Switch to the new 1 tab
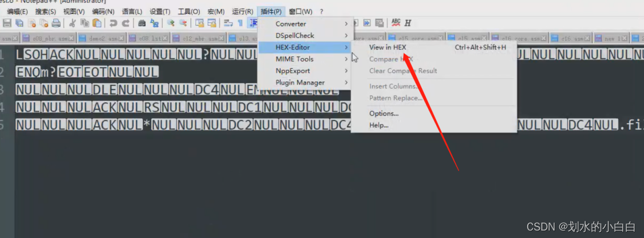Viewport: 644px width, 238px height. click(611, 38)
